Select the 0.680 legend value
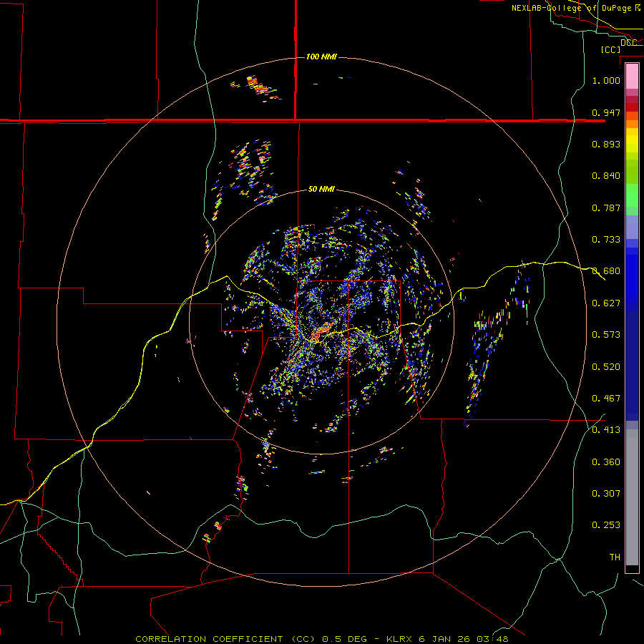 pos(606,271)
